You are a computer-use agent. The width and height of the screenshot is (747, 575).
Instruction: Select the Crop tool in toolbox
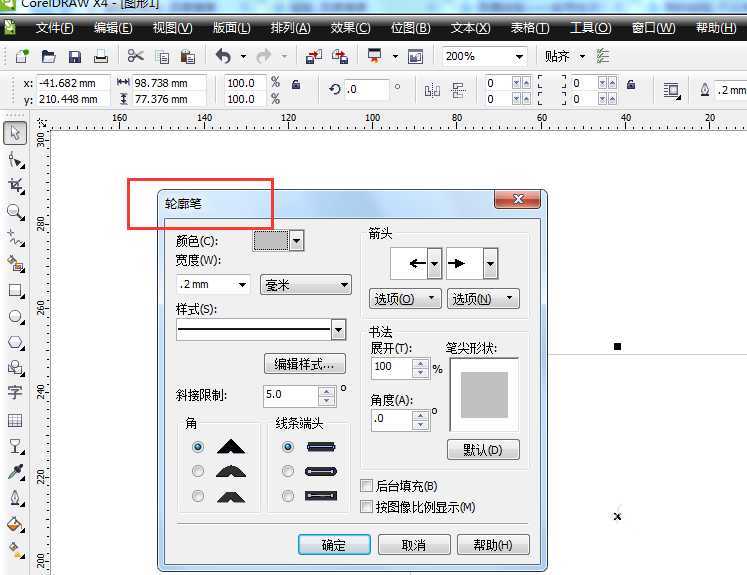point(15,186)
